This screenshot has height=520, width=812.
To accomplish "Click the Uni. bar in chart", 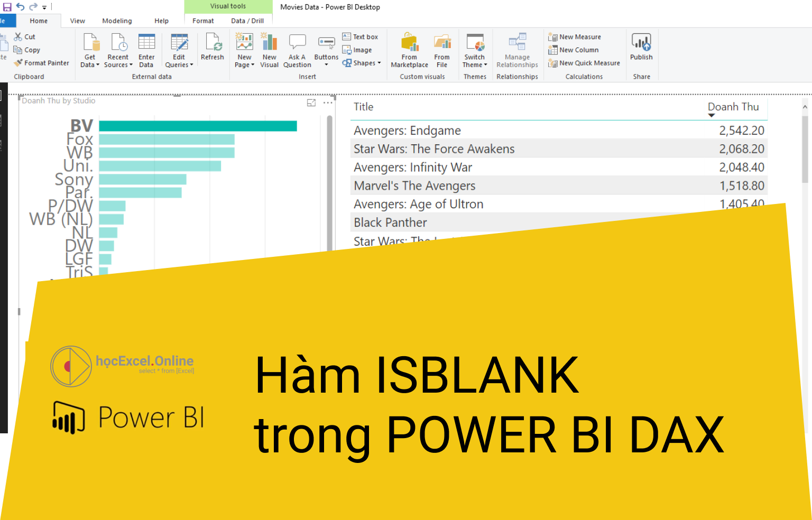I will (160, 166).
